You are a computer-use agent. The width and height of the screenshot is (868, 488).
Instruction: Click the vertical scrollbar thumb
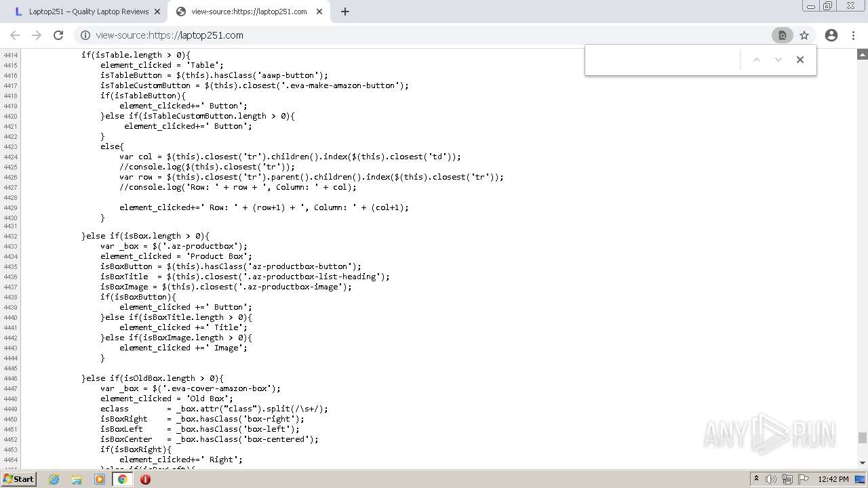(x=863, y=438)
